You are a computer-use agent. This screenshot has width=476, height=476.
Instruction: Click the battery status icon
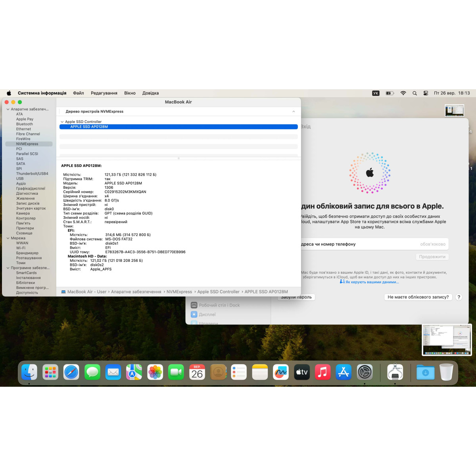[x=390, y=93]
